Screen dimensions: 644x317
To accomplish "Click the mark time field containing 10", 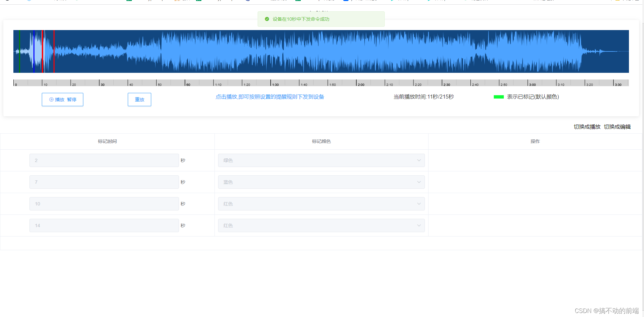I will tap(104, 204).
